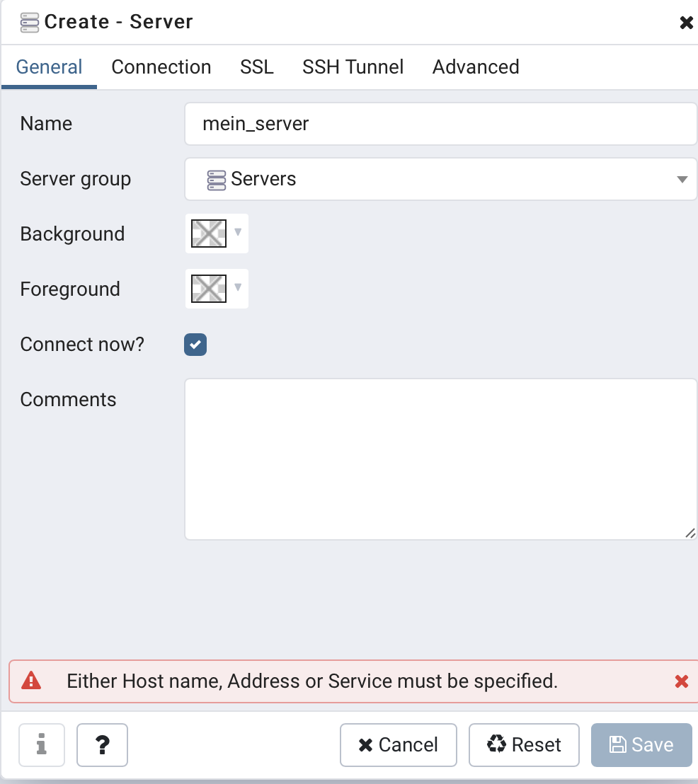The height and width of the screenshot is (784, 698).
Task: Open the Foreground color dropdown arrow
Action: coord(238,287)
